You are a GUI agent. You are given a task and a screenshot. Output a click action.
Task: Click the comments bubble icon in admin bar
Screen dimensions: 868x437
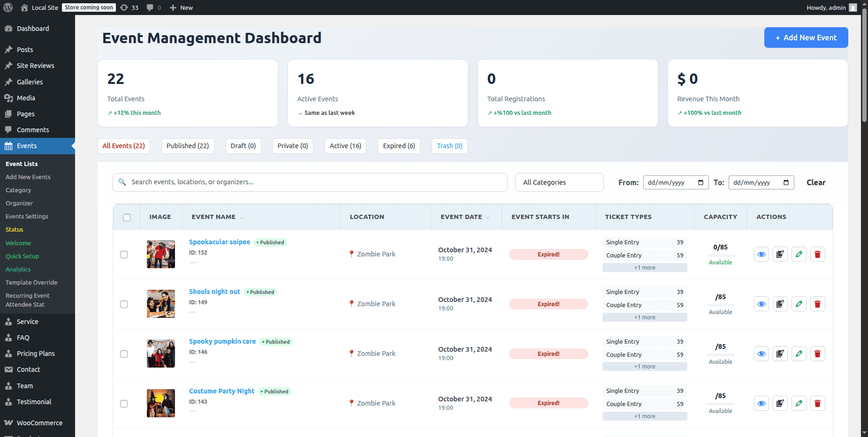click(x=150, y=8)
